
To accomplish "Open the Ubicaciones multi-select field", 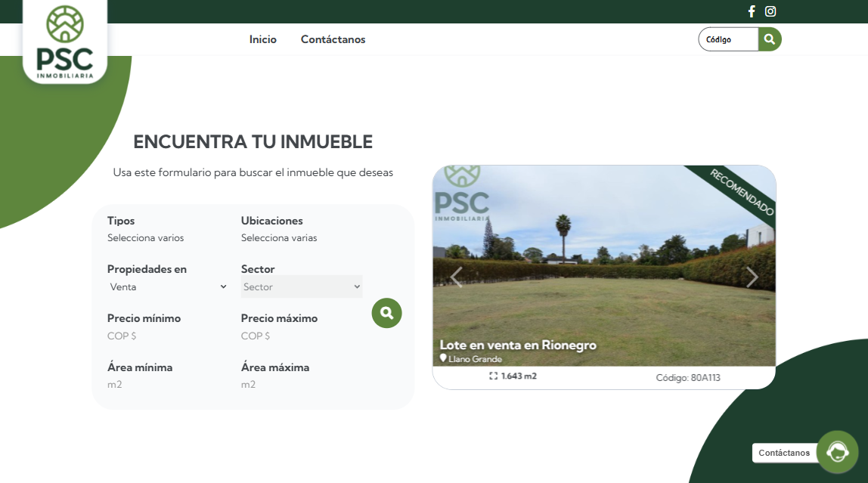I will (x=301, y=238).
